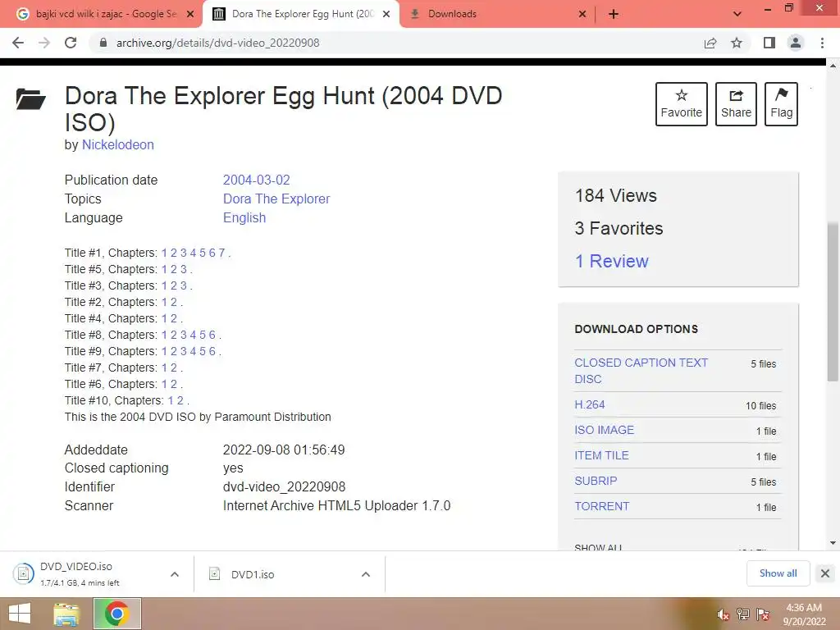Click the 184 Views text
Image resolution: width=840 pixels, height=630 pixels.
pyautogui.click(x=616, y=195)
